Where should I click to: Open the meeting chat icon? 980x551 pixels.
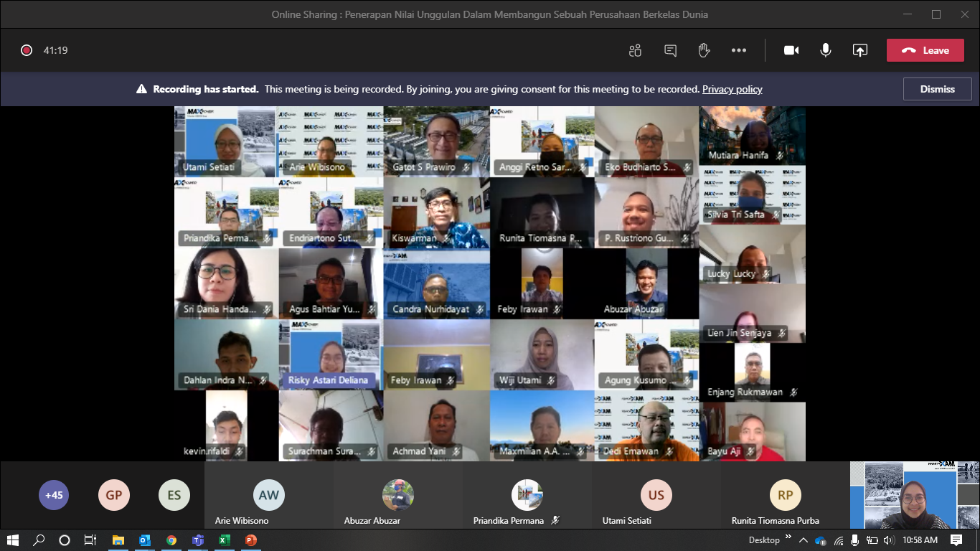(670, 50)
